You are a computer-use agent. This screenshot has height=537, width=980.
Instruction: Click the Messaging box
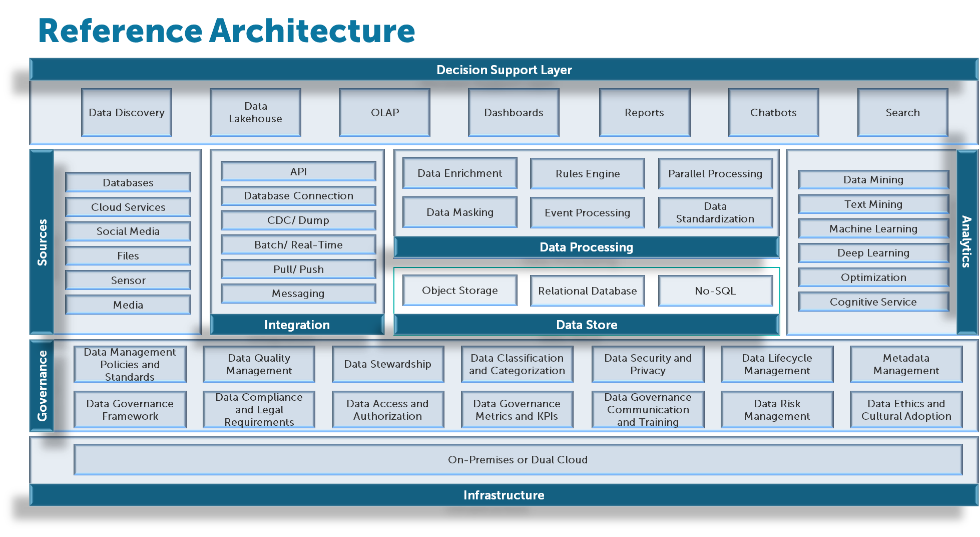(298, 293)
